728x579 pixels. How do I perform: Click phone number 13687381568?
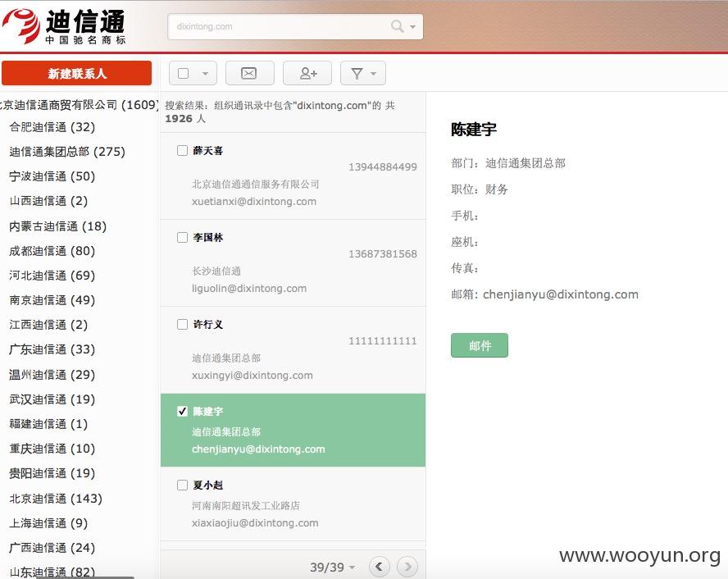click(x=383, y=254)
